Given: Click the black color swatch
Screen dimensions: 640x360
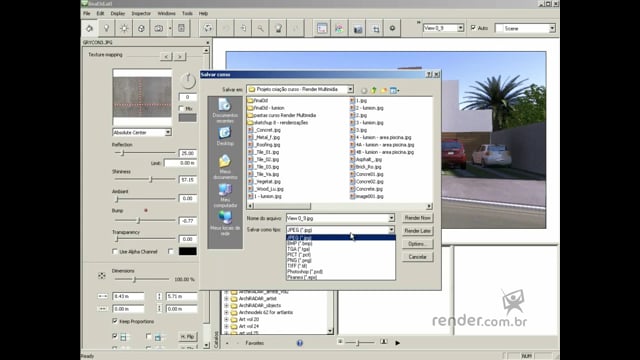Looking at the screenshot, I should 188,251.
